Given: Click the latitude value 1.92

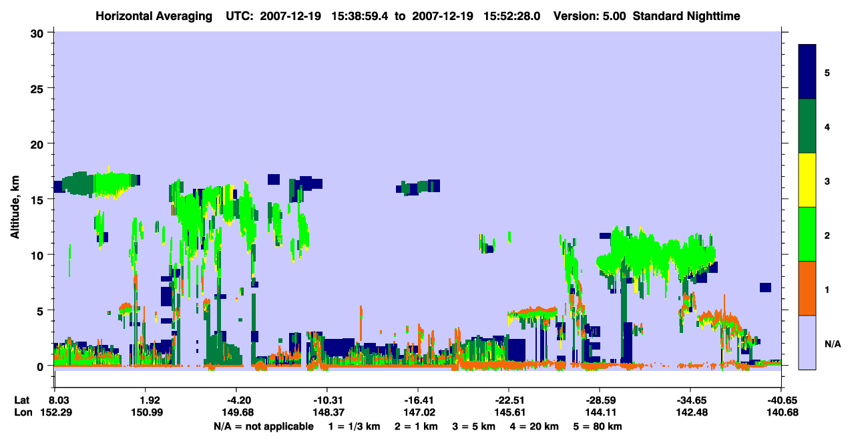Looking at the screenshot, I should (150, 400).
